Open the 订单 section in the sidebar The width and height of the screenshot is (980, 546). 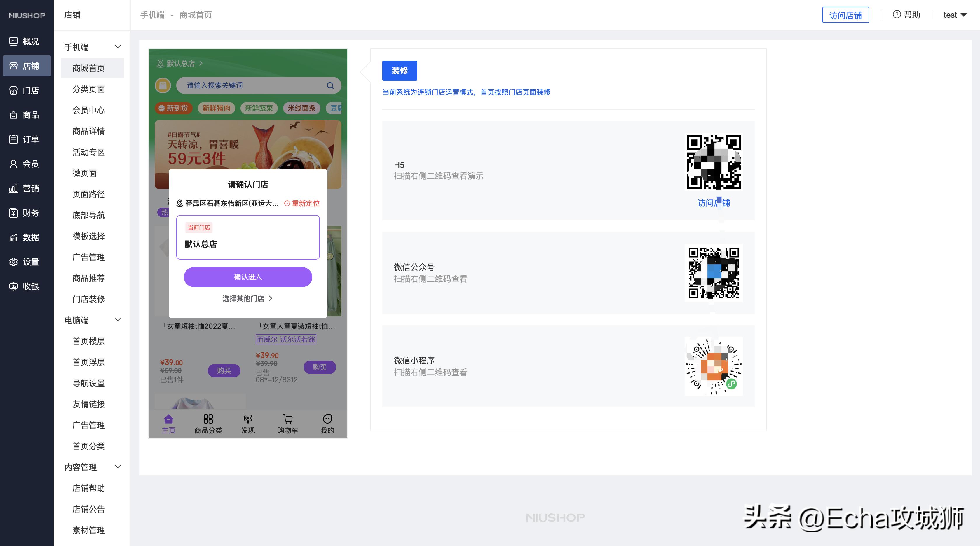pyautogui.click(x=27, y=139)
